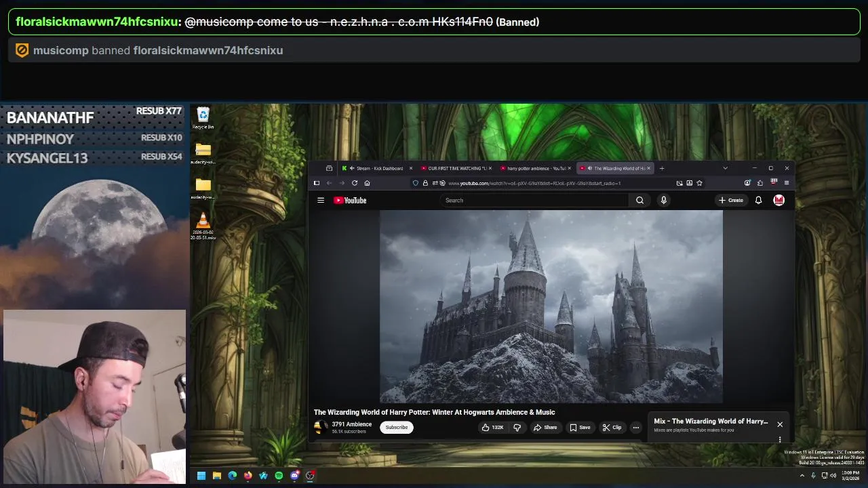
Task: Focus the YouTube search field
Action: [536, 200]
